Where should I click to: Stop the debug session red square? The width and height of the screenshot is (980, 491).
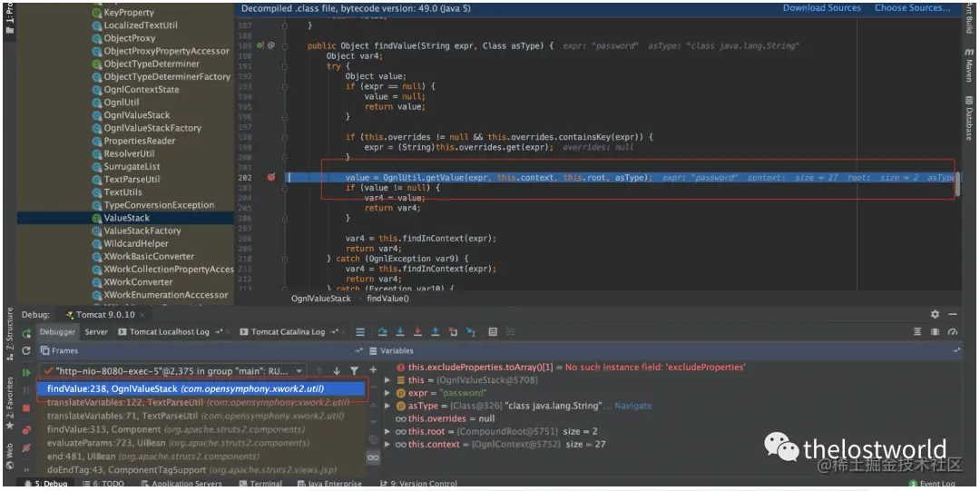click(26, 408)
